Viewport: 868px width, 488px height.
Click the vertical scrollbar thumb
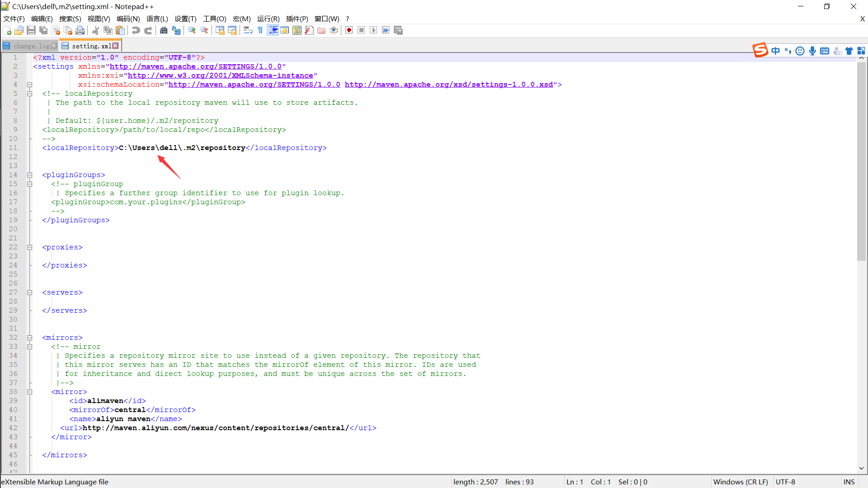pos(861,160)
